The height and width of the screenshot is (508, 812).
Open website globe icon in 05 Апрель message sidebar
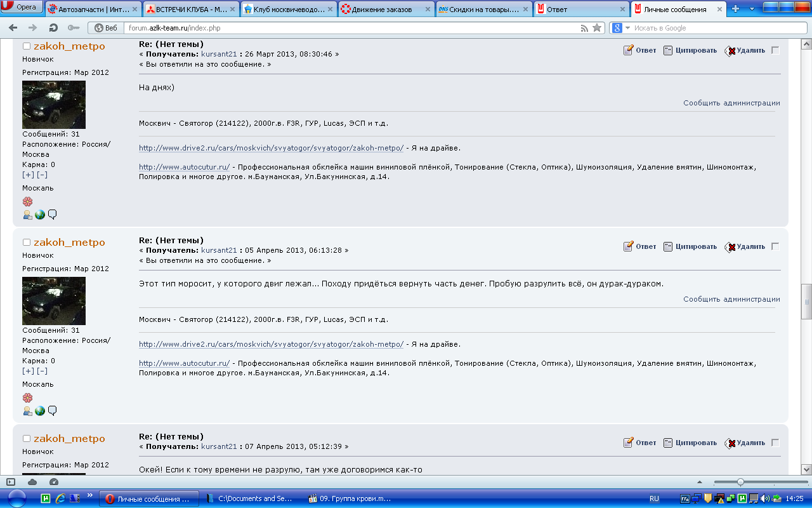40,411
